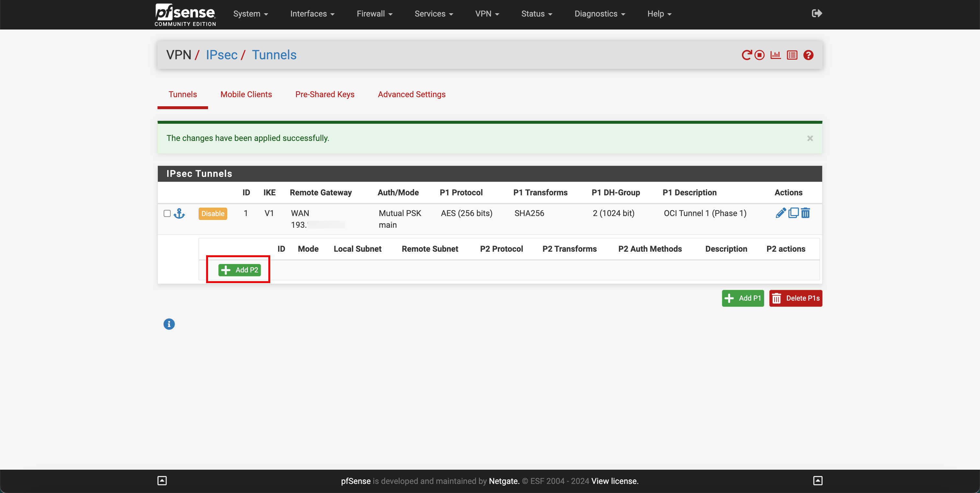The width and height of the screenshot is (980, 493).
Task: Toggle the Disable button for tunnel 1
Action: (213, 212)
